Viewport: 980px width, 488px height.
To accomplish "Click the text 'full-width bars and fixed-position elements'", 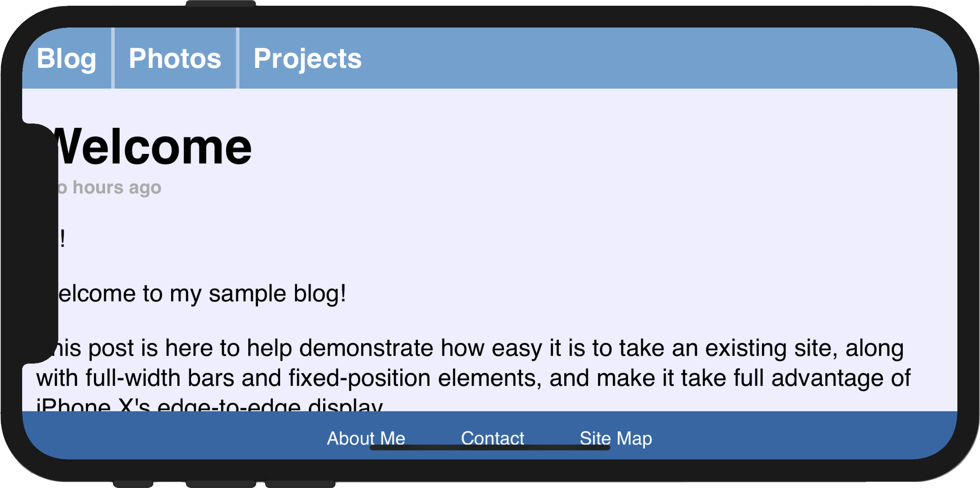I will [313, 378].
